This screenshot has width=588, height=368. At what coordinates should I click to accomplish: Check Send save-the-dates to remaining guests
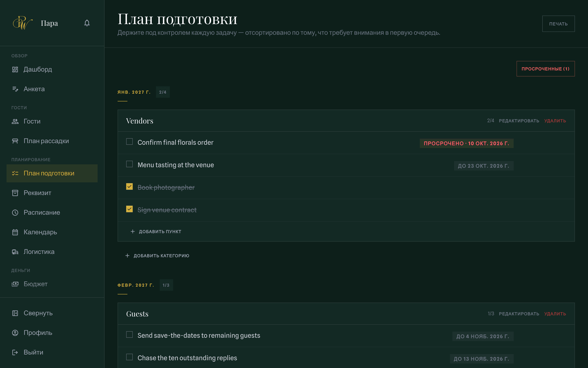click(129, 335)
